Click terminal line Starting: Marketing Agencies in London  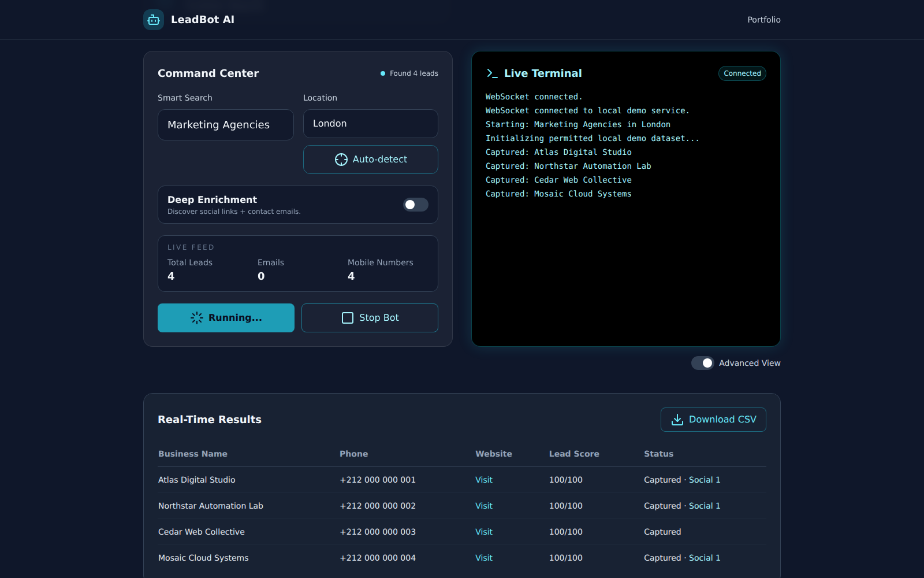(x=578, y=125)
